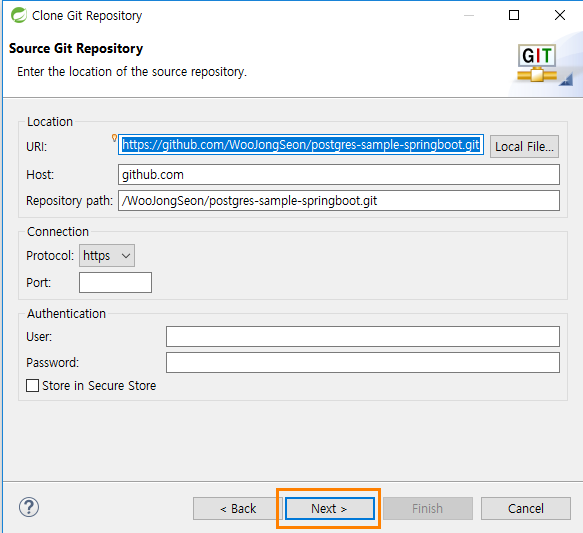The image size is (583, 533).
Task: Click the 'Clone Git Repository' window title
Action: 87,16
